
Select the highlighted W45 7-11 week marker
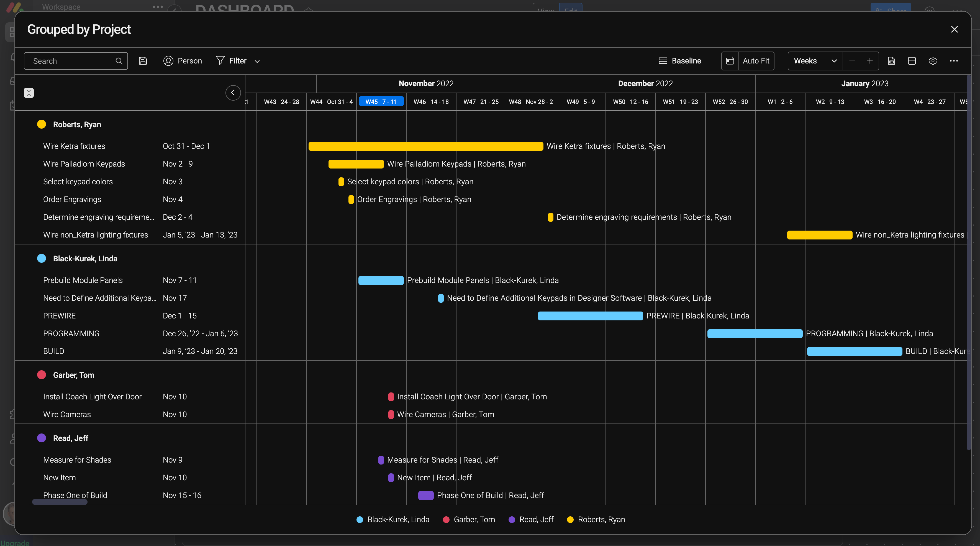point(381,102)
